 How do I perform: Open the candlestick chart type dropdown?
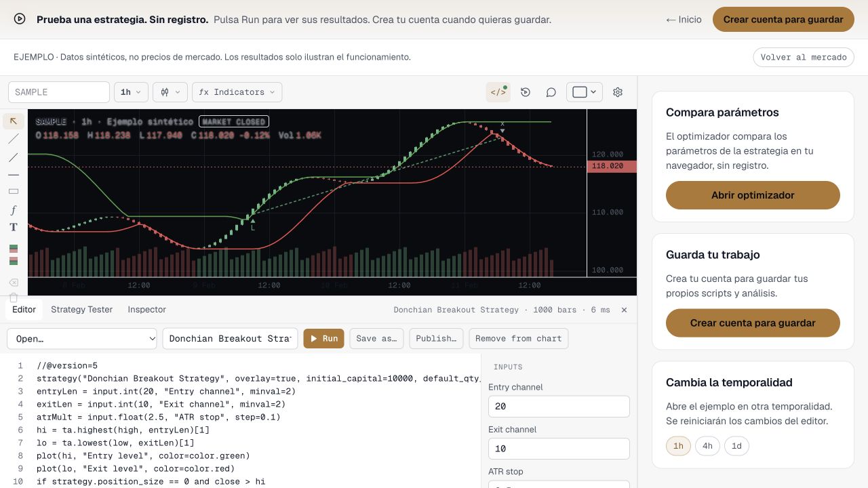pos(170,92)
